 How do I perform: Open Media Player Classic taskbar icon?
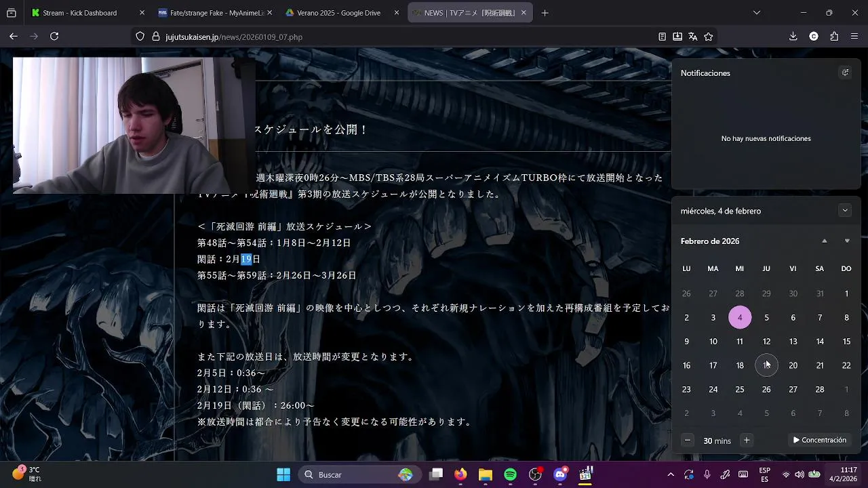click(x=586, y=474)
